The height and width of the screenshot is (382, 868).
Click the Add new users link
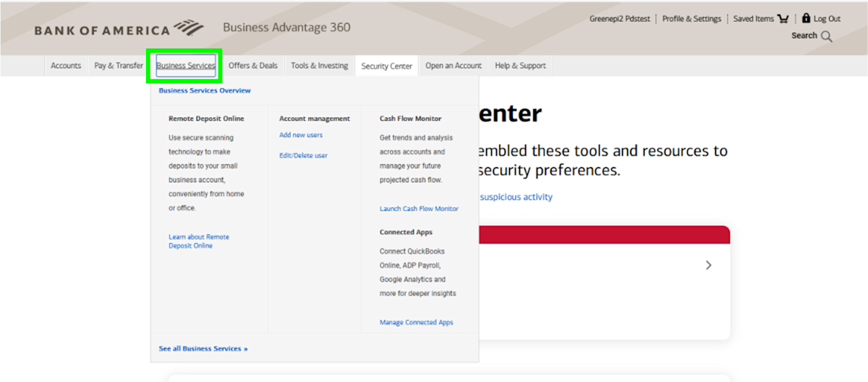coord(301,135)
